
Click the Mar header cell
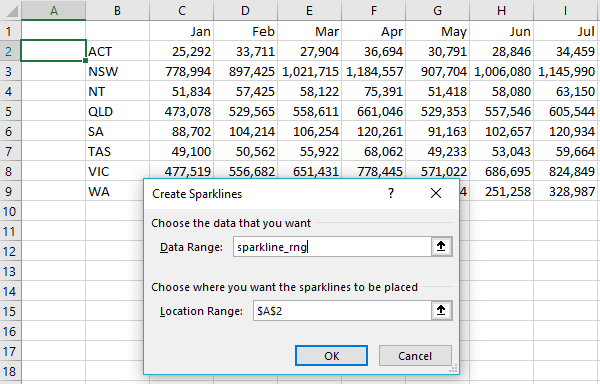point(310,31)
